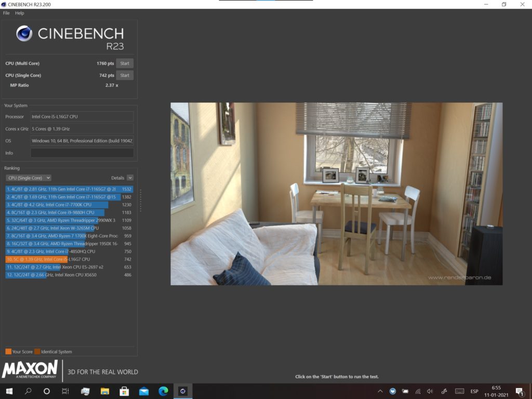Select the Intel Core i7-7700K ranking entry

tap(57, 205)
